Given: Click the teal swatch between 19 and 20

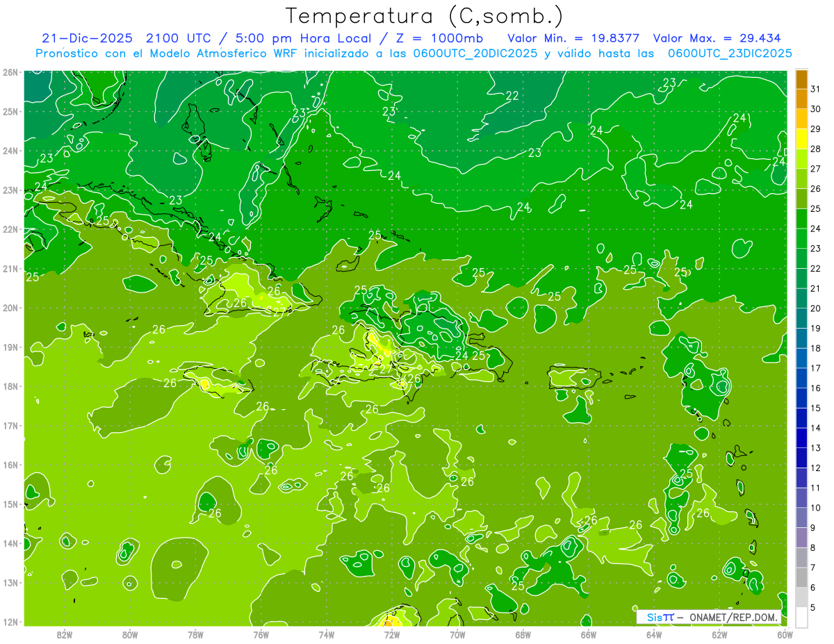Looking at the screenshot, I should [x=801, y=318].
